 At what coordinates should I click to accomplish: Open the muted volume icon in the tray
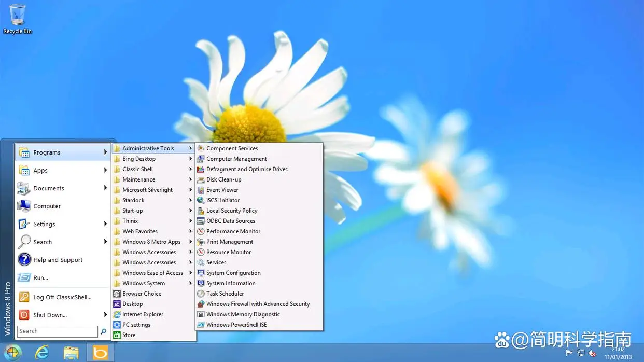(593, 353)
